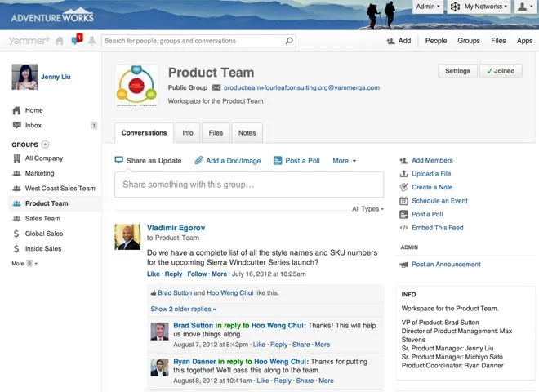Click the Yammer home icon in toolbar
This screenshot has width=539, height=392.
(x=60, y=41)
